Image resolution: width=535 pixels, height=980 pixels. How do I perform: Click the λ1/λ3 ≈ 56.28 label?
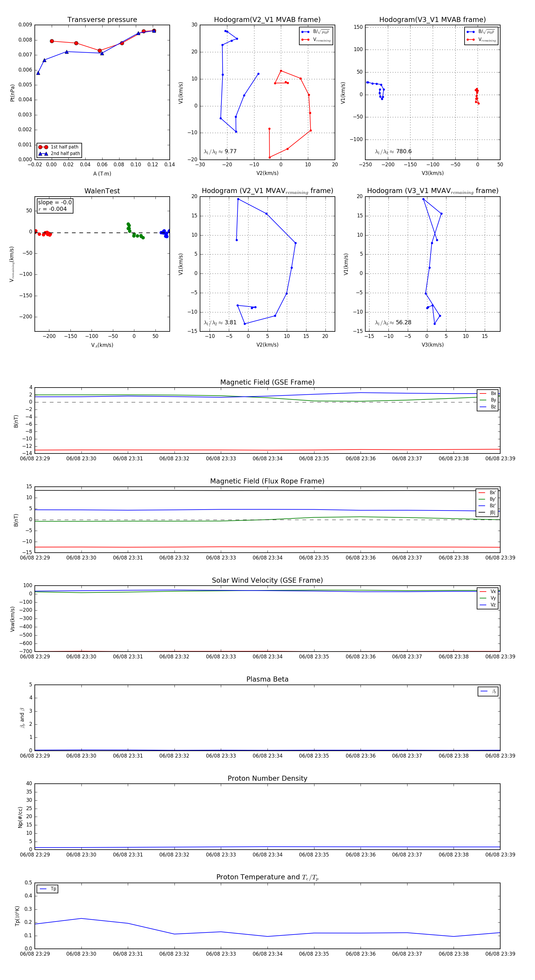click(393, 323)
